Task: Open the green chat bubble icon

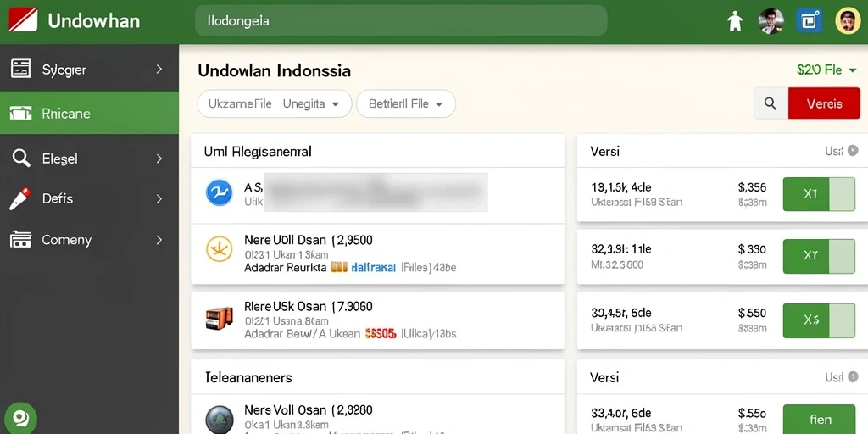Action: tap(20, 418)
